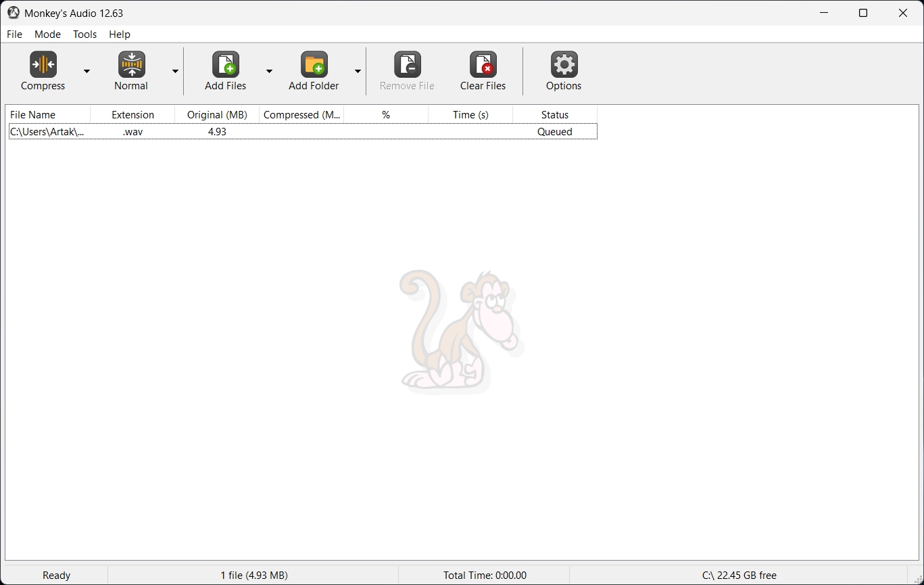Click the Normal compression level icon
Image resolution: width=924 pixels, height=585 pixels.
pos(131,65)
